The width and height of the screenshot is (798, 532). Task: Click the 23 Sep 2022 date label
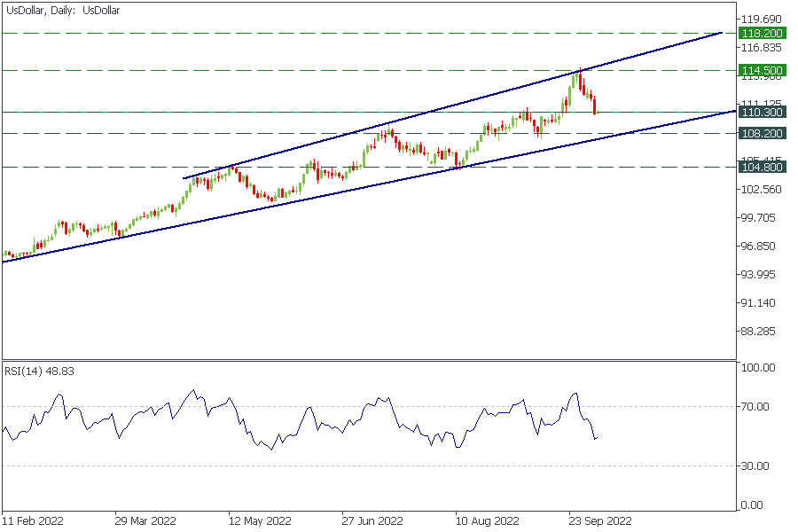600,520
